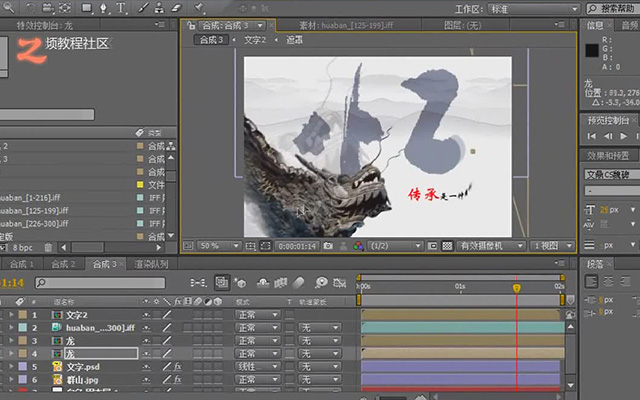The image size is (640, 400).
Task: Click the show channel RGB circles icon
Action: click(358, 246)
